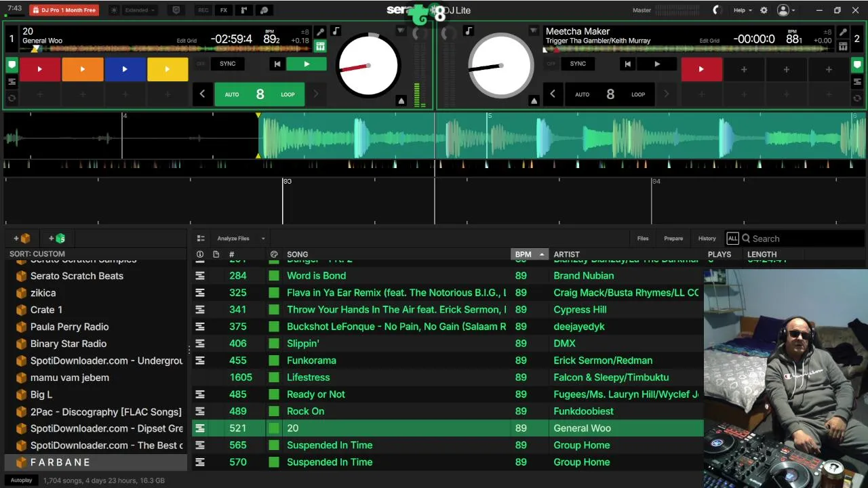This screenshot has height=488, width=868.
Task: Jump to track start on deck 1
Action: point(277,64)
